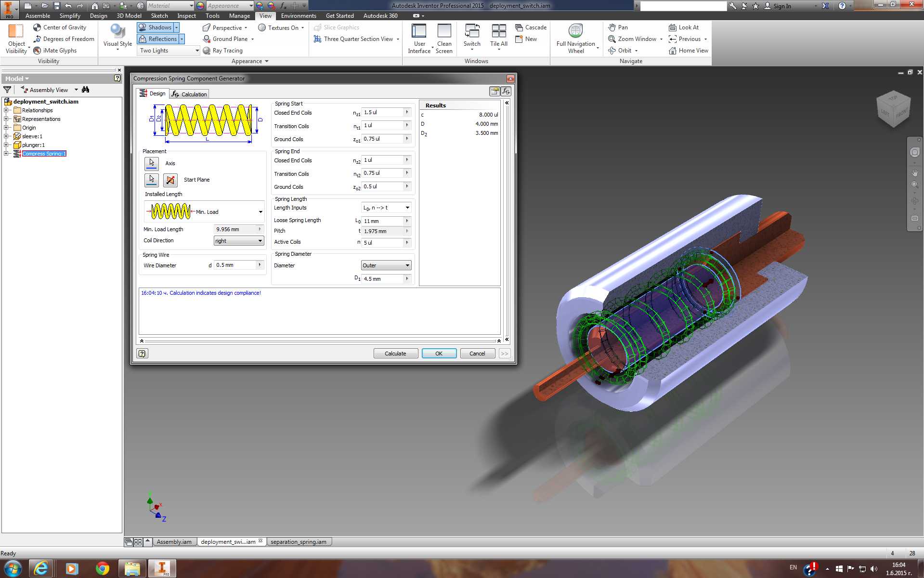Click the Center of Gravity icon
924x578 pixels.
pyautogui.click(x=37, y=27)
